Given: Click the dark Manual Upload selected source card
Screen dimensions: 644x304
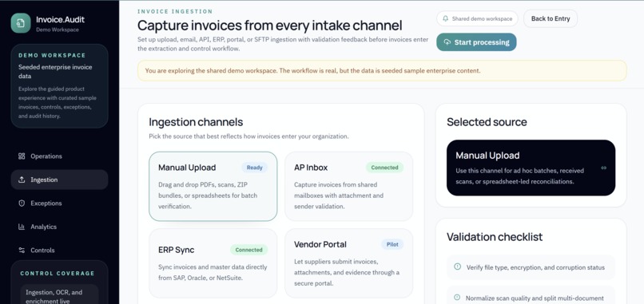Looking at the screenshot, I should [x=531, y=168].
